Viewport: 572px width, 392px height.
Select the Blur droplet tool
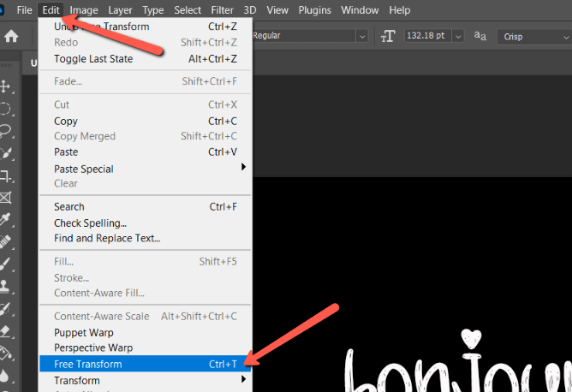(4, 376)
